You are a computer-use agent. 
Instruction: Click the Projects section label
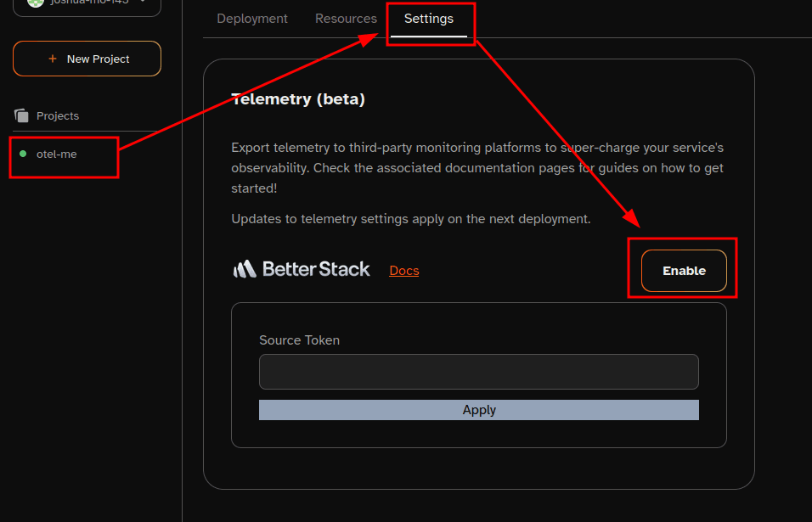pyautogui.click(x=58, y=115)
